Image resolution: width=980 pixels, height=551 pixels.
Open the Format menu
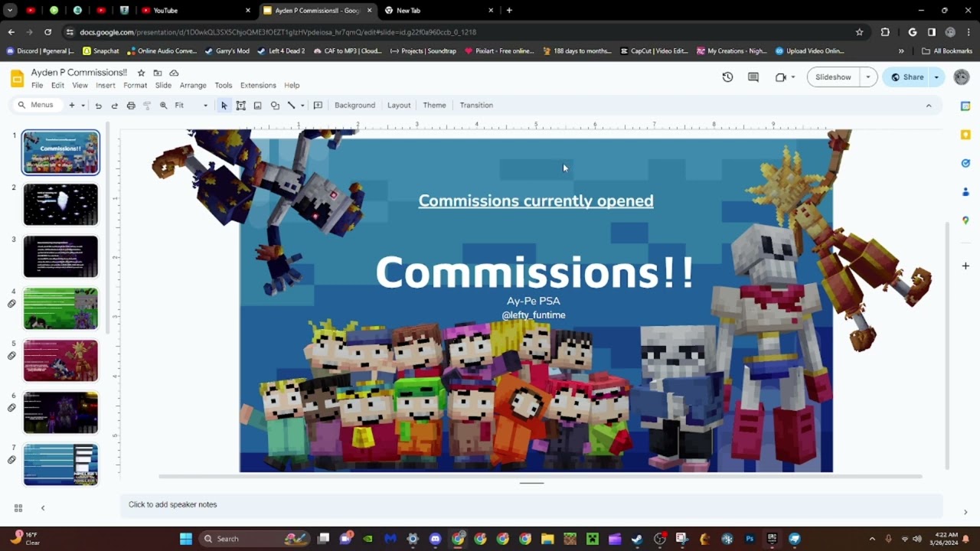(135, 86)
